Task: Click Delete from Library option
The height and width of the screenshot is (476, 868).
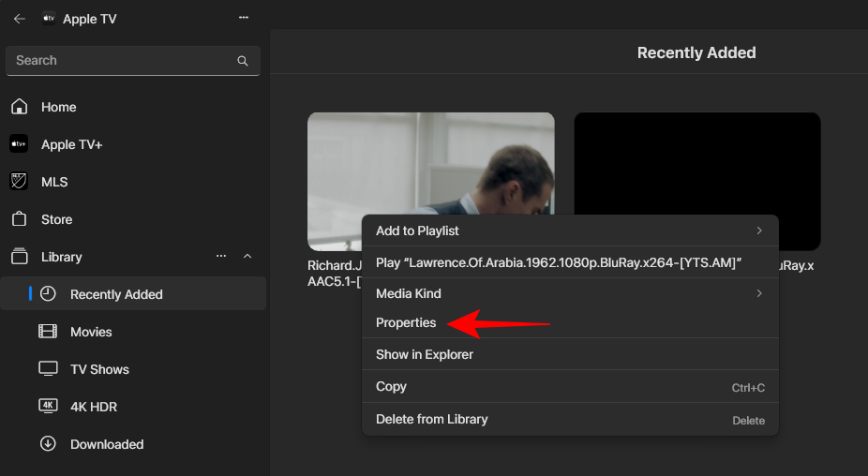Action: click(x=431, y=419)
